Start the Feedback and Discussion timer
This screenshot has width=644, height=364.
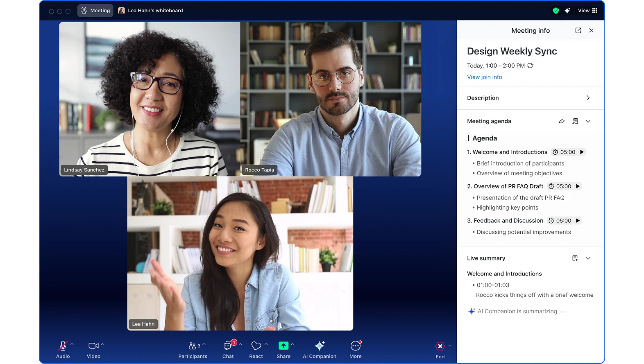click(x=578, y=221)
